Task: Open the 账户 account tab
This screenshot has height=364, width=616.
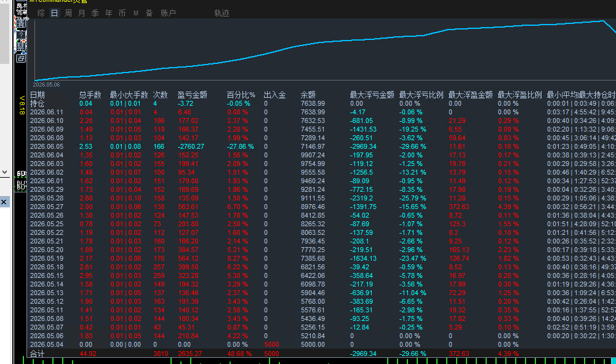Action: pos(168,13)
